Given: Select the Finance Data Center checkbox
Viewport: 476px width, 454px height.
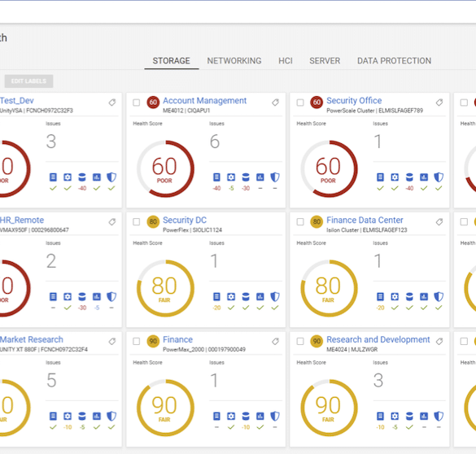Looking at the screenshot, I should (x=300, y=222).
